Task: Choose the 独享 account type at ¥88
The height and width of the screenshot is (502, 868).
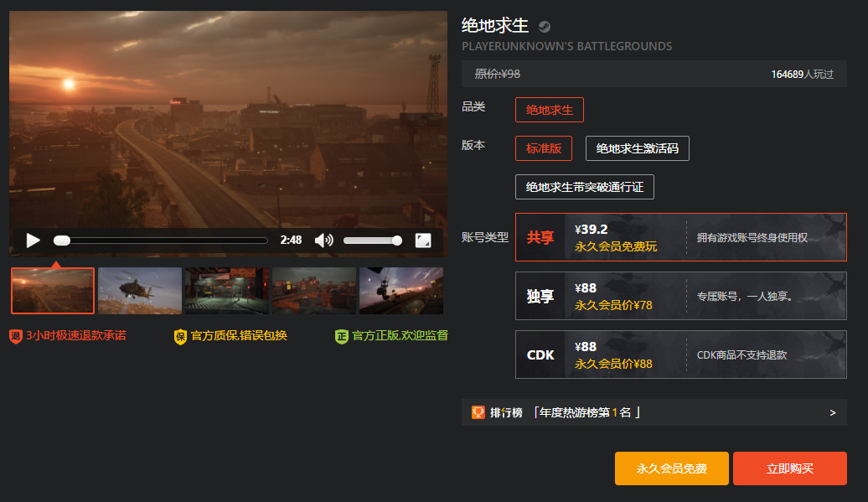Action: (x=681, y=296)
